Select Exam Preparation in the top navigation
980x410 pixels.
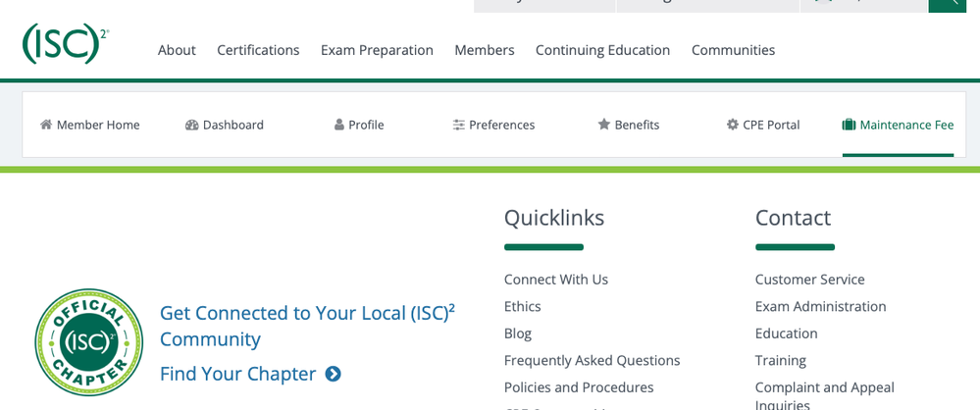coord(377,50)
